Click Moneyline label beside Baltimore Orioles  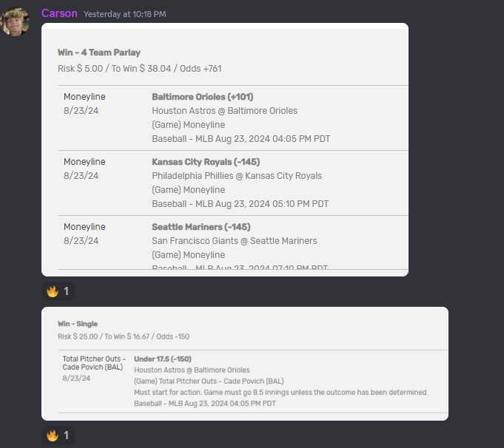tap(84, 97)
